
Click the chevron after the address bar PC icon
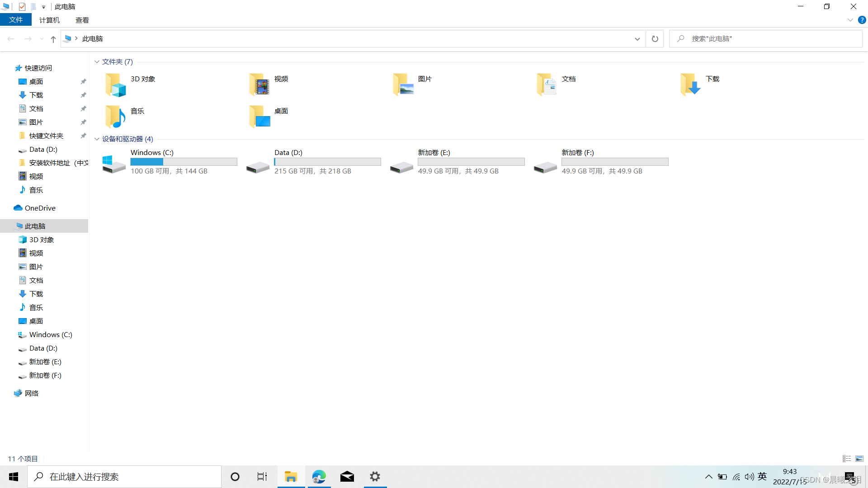(76, 38)
